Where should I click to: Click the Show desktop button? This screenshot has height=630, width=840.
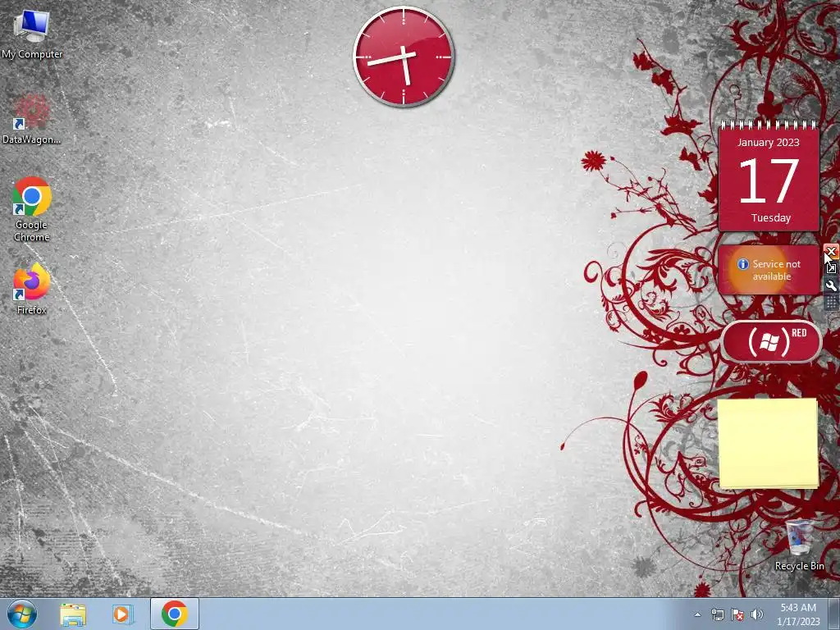(x=834, y=614)
